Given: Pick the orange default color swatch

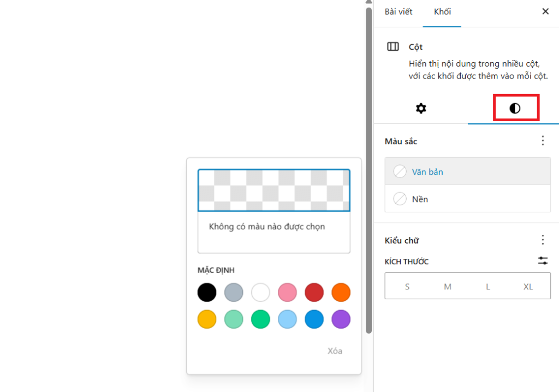Looking at the screenshot, I should pyautogui.click(x=341, y=292).
